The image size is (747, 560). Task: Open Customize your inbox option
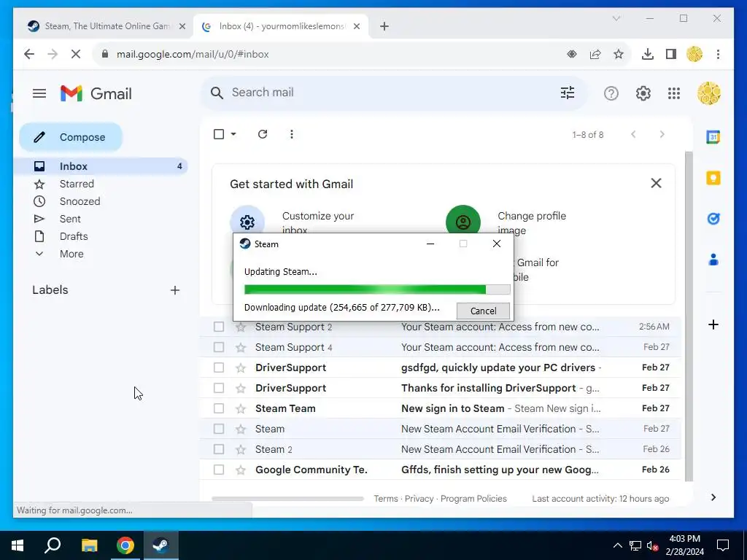click(x=318, y=223)
